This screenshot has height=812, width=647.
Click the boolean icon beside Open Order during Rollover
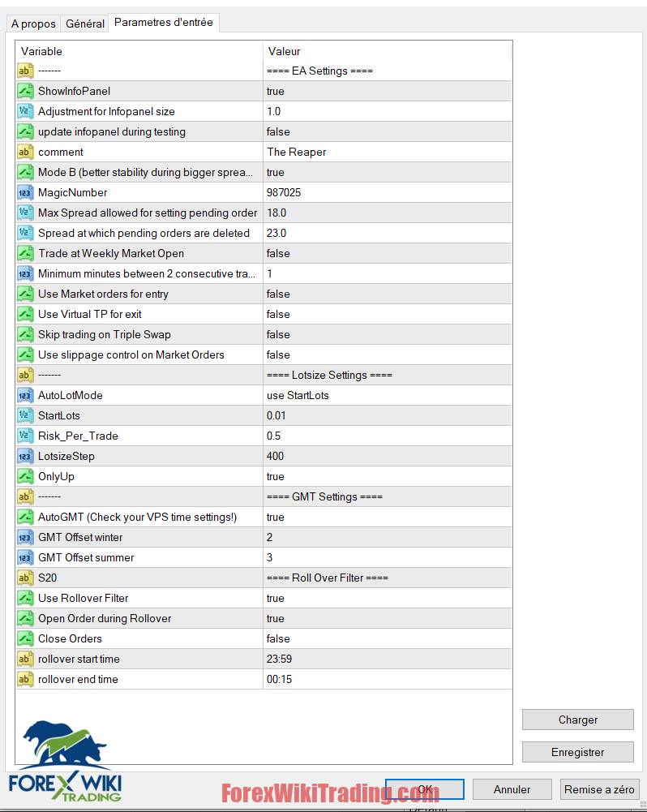tap(25, 618)
